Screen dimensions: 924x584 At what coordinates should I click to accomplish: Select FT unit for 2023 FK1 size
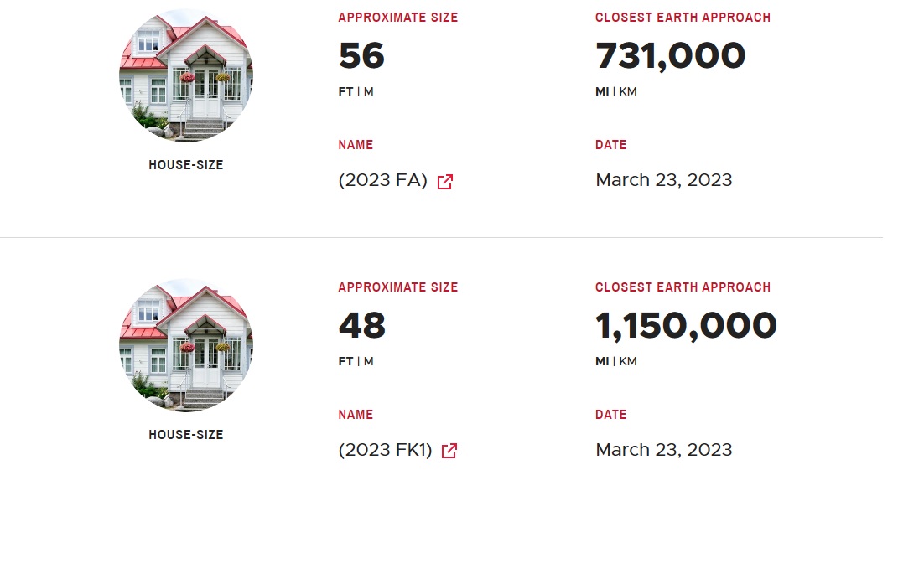[x=345, y=362]
